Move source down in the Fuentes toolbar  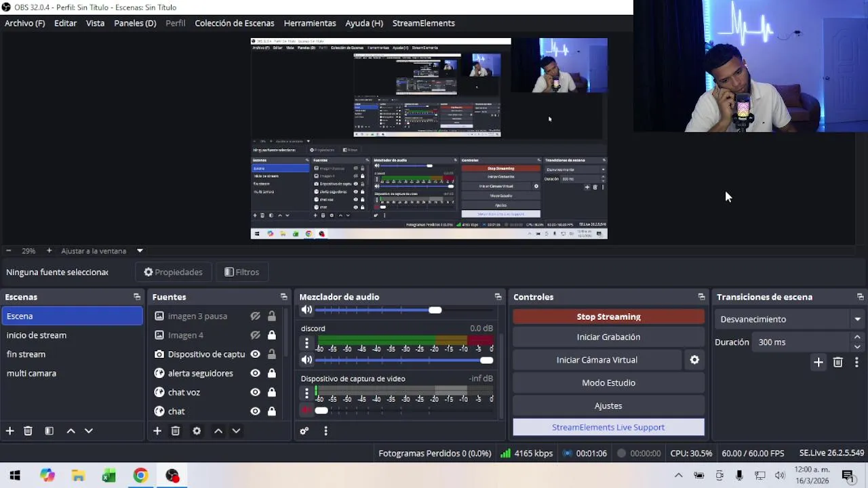click(x=236, y=431)
